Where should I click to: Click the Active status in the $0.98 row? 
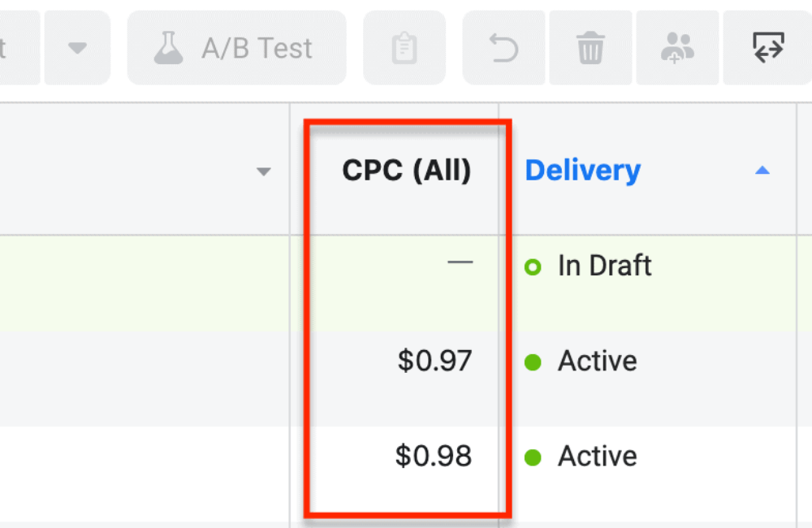pos(597,457)
